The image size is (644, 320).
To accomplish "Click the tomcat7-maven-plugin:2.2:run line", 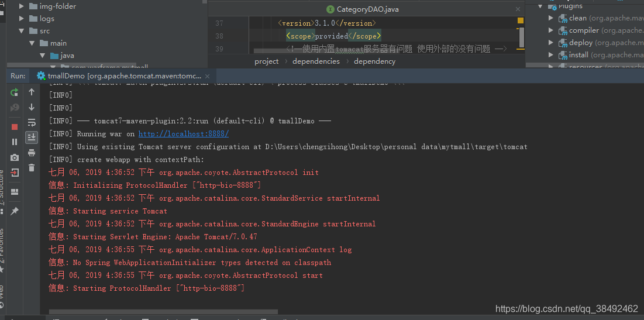I will pos(190,121).
